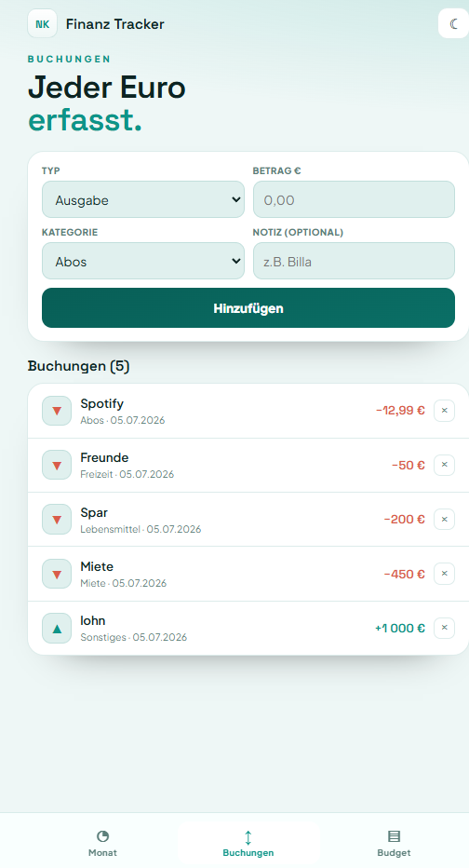The image size is (469, 868).
Task: Open the Typ dropdown showing Ausgabe
Action: [143, 200]
